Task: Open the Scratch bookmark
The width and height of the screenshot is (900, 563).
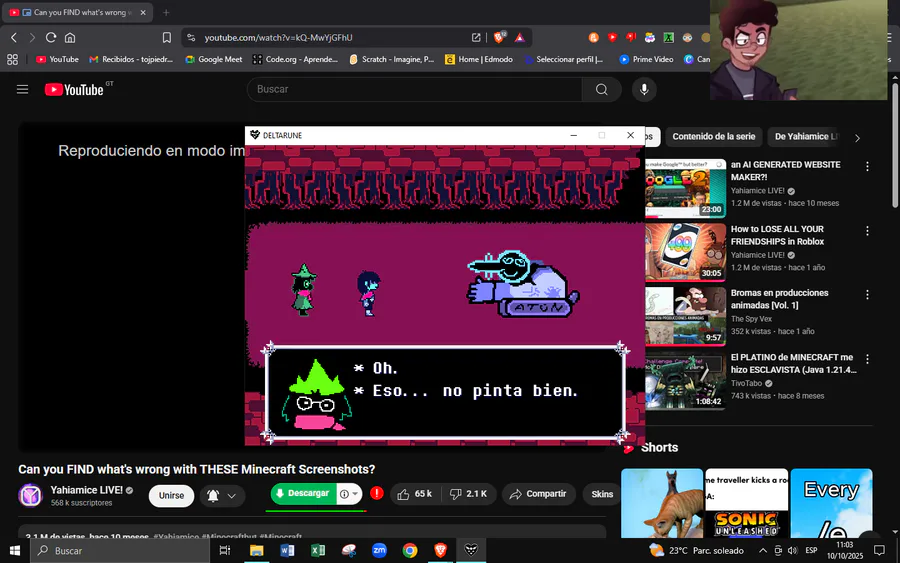Action: [x=391, y=59]
